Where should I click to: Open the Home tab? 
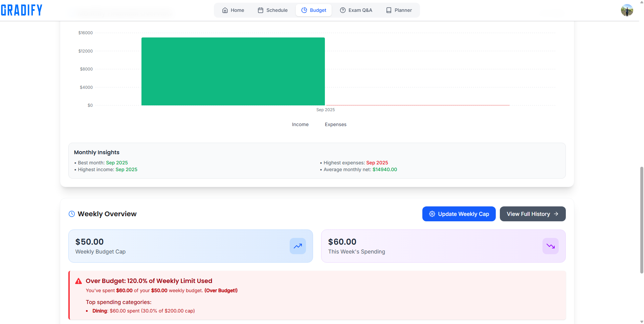coord(233,10)
